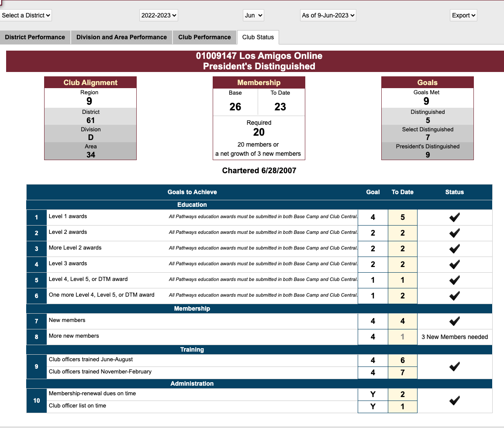The width and height of the screenshot is (504, 428).
Task: Click the Education section header
Action: point(192,205)
